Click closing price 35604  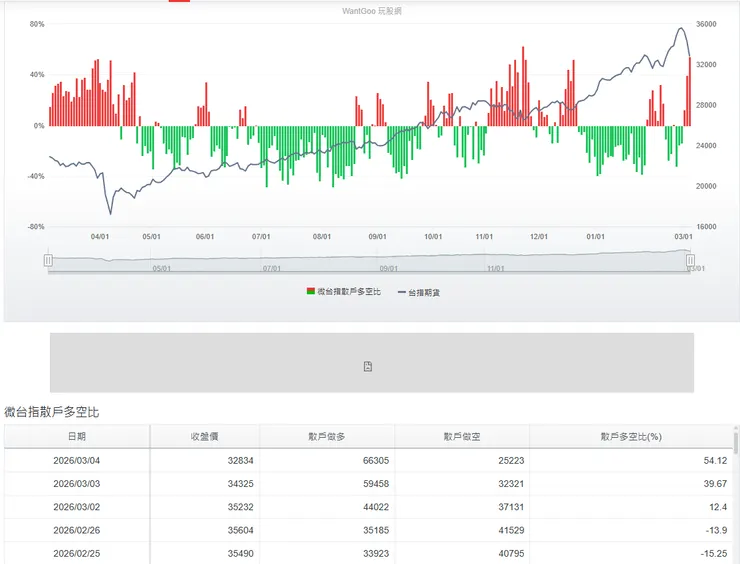coord(240,530)
